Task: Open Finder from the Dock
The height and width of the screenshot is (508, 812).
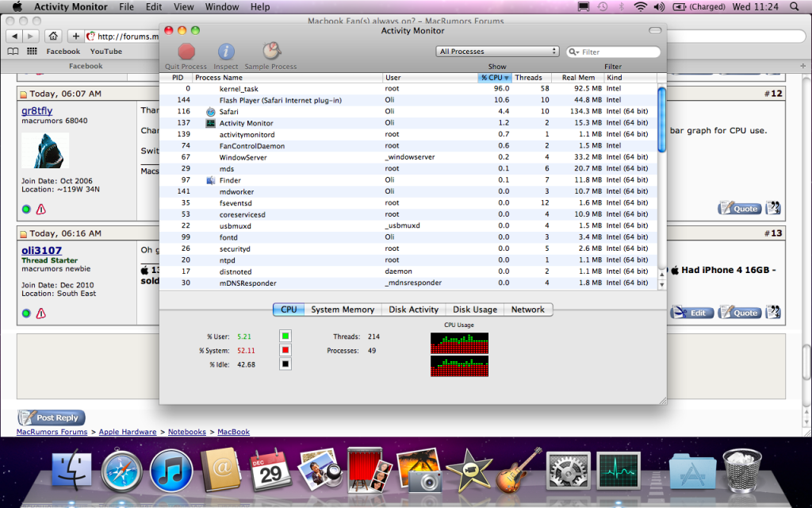Action: [x=72, y=471]
